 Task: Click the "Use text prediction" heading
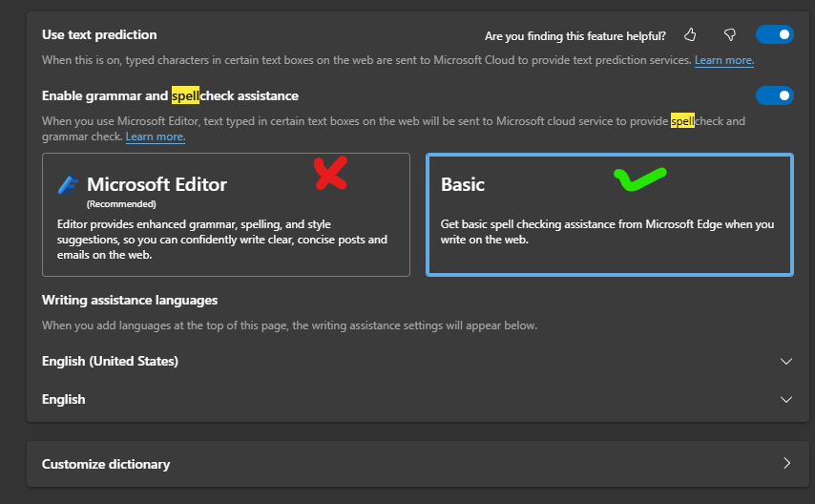pyautogui.click(x=99, y=34)
